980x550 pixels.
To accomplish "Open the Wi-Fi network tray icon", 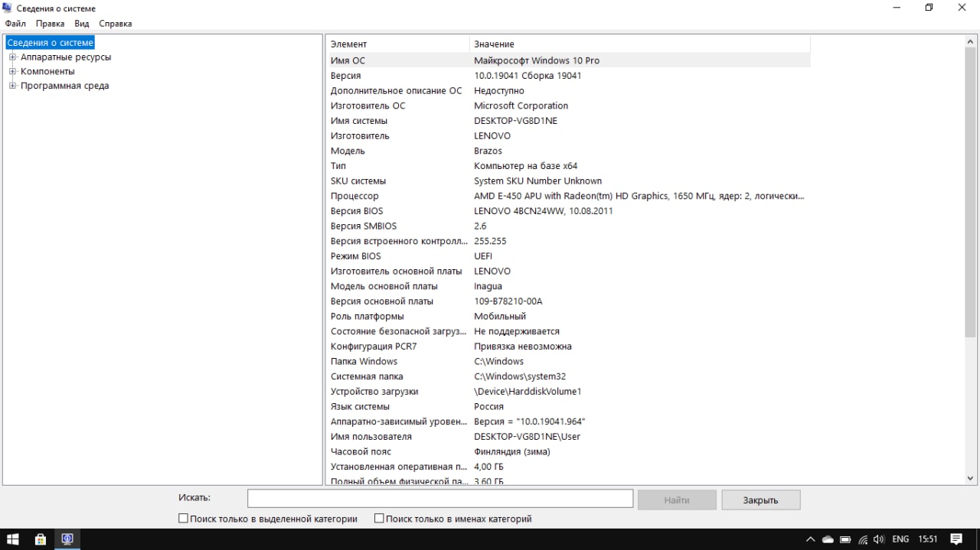I will 863,539.
